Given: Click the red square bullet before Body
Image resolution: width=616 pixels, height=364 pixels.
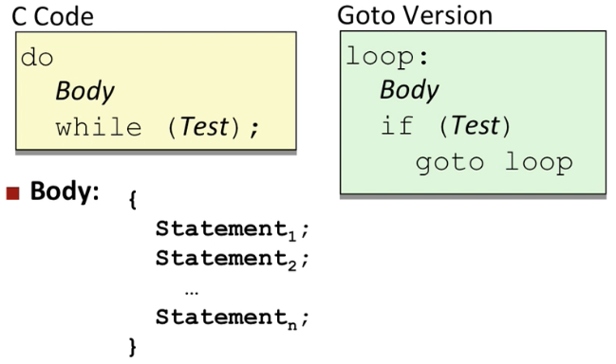Looking at the screenshot, I should coord(13,193).
